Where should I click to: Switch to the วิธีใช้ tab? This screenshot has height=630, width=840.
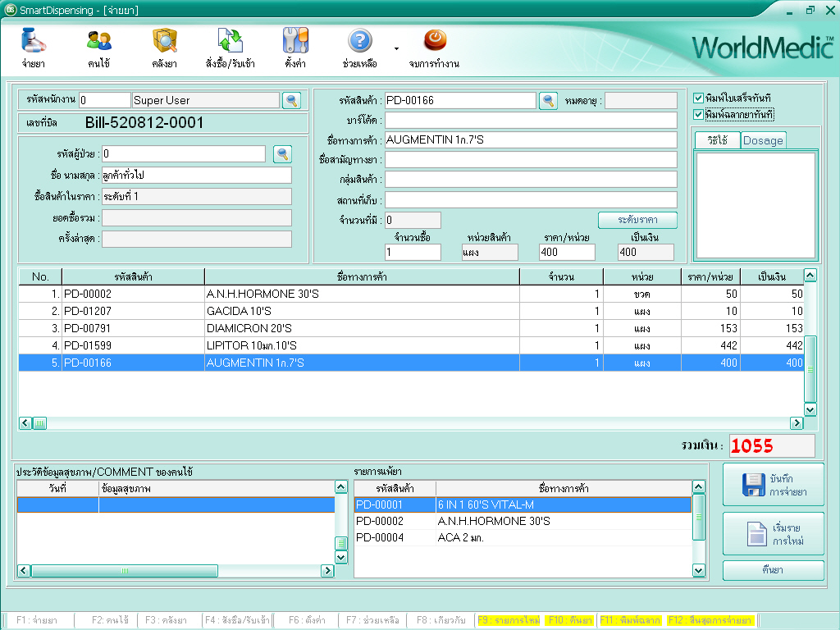717,140
